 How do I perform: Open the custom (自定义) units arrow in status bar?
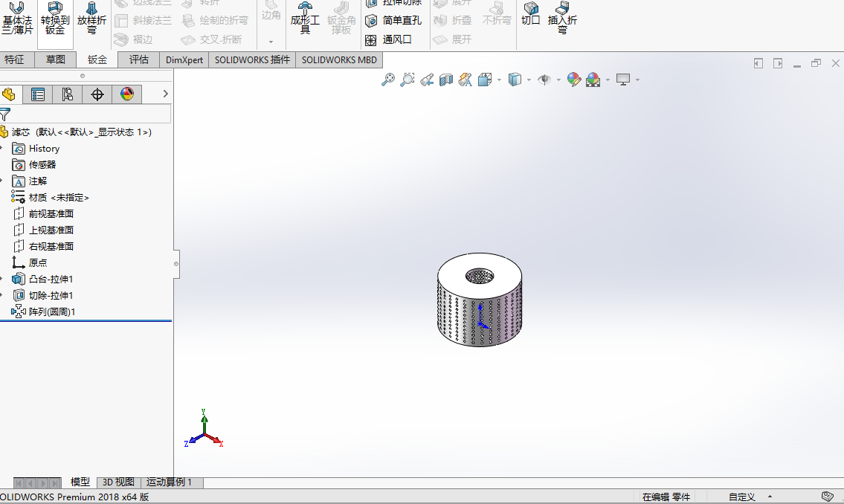770,497
